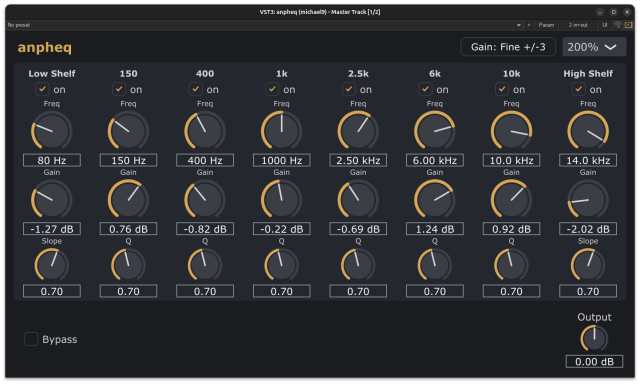Click the 0.76 dB gain value field
Image resolution: width=640 pixels, height=384 pixels.
coord(128,229)
